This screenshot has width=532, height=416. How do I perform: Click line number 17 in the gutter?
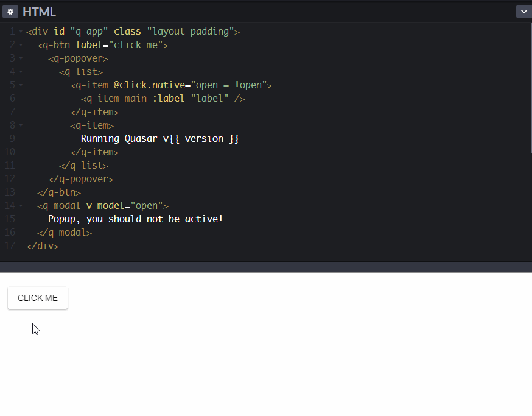10,245
